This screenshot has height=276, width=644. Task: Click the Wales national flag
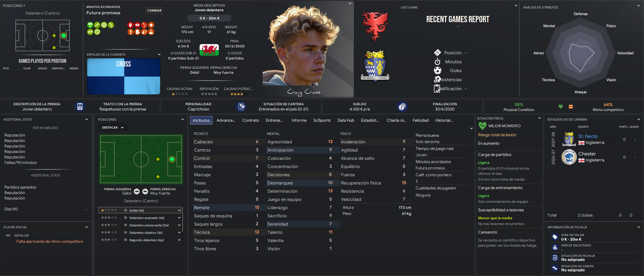coord(209,50)
